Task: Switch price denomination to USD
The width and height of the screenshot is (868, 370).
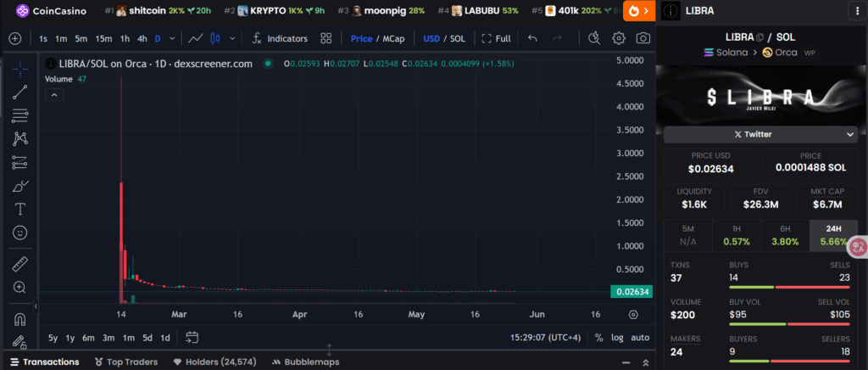Action: pos(431,39)
